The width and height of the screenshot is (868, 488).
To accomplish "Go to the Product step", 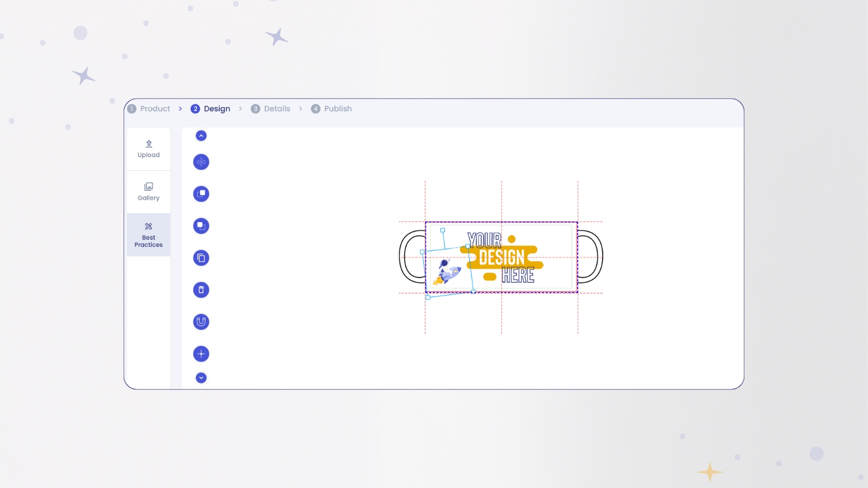I will point(149,109).
